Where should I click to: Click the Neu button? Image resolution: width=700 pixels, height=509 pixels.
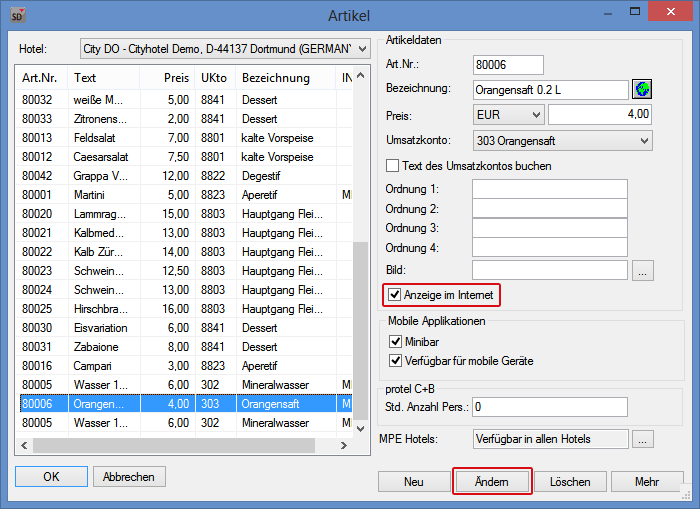coord(413,482)
